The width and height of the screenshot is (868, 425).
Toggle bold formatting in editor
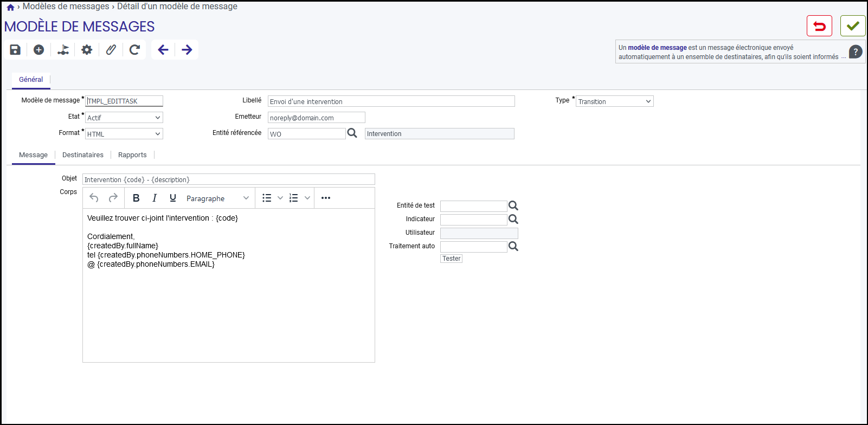click(136, 198)
